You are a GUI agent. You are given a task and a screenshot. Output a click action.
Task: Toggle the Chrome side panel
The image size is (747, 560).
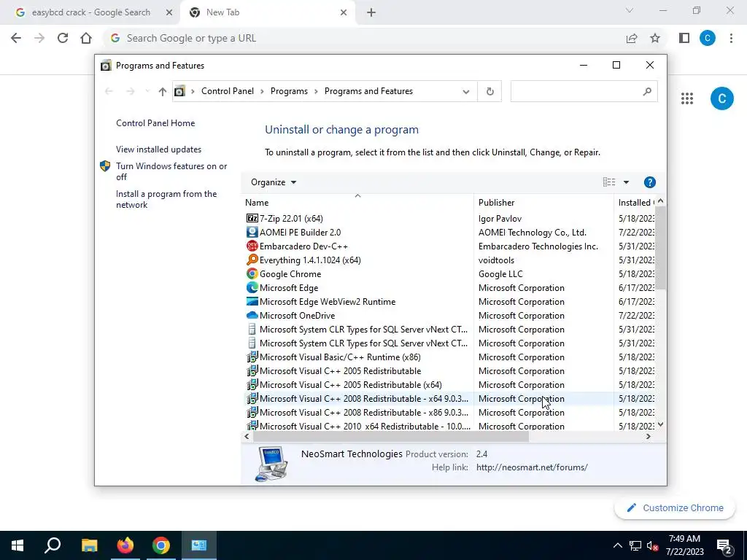click(x=684, y=38)
